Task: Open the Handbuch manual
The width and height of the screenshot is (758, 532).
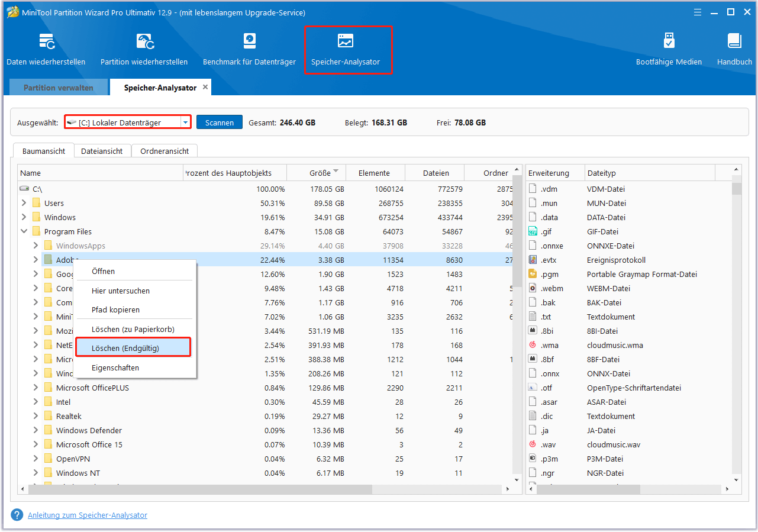Action: point(734,50)
